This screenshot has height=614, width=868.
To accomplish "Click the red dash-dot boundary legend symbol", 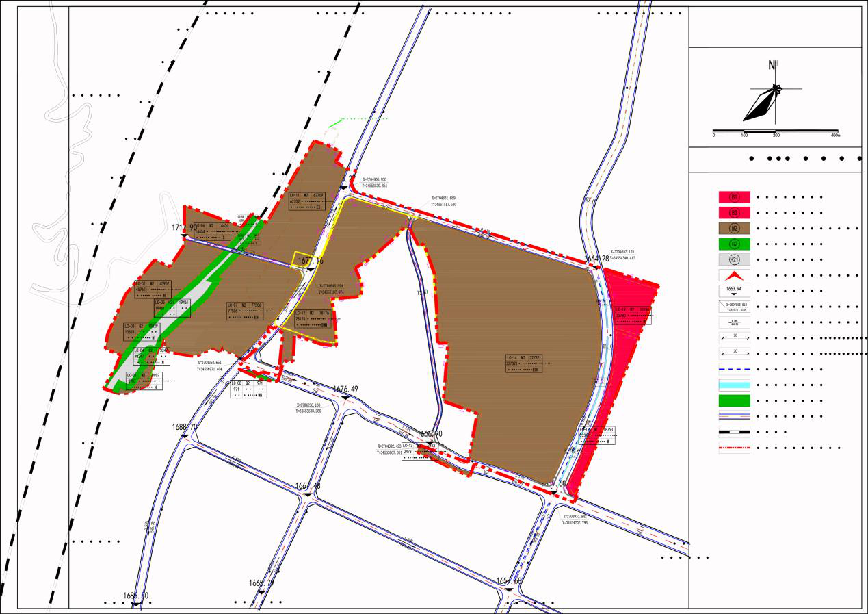I will click(734, 448).
